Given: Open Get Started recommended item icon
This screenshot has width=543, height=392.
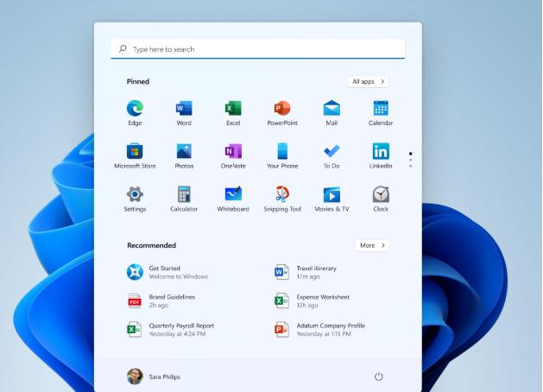Looking at the screenshot, I should point(135,272).
